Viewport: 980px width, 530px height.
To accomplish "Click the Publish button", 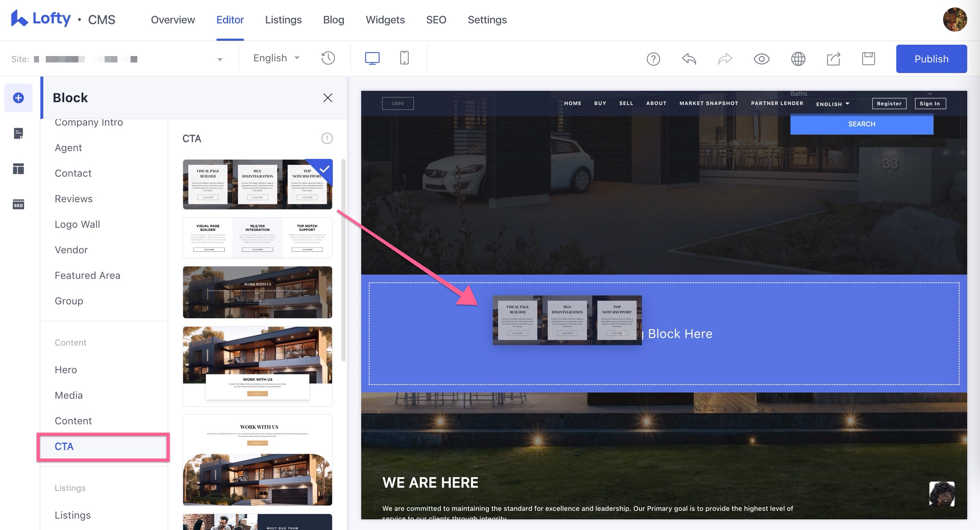I will coord(931,59).
